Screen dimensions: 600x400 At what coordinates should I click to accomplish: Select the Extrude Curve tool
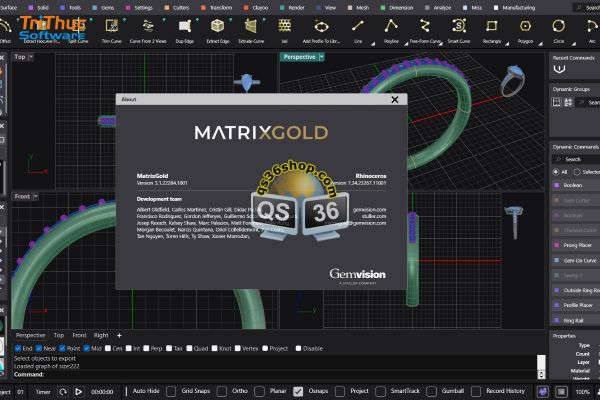(x=251, y=30)
